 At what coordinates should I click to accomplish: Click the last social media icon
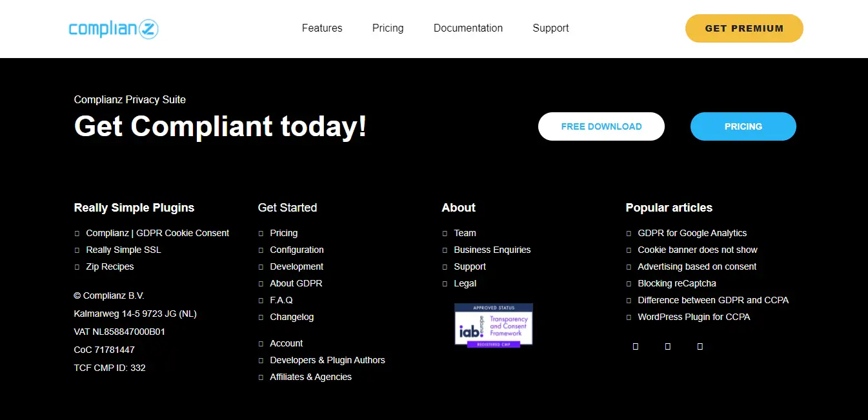700,346
